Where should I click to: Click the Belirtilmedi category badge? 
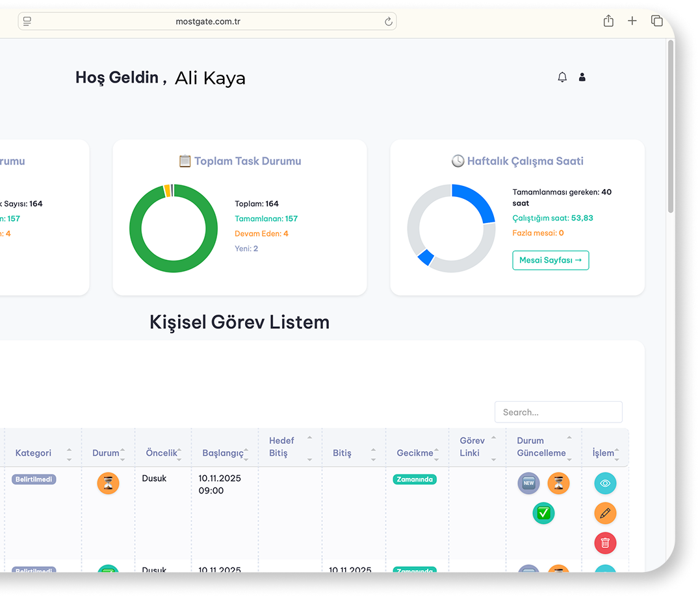34,479
